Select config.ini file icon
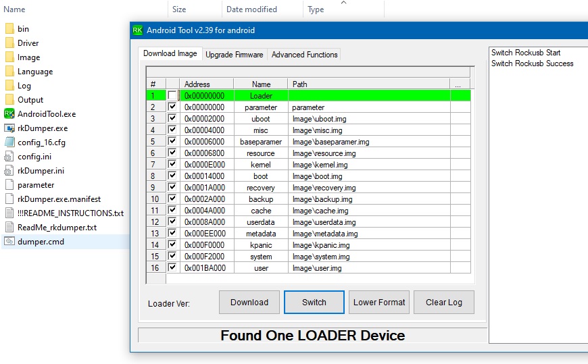Viewport: 588px width, 364px height. click(x=9, y=157)
